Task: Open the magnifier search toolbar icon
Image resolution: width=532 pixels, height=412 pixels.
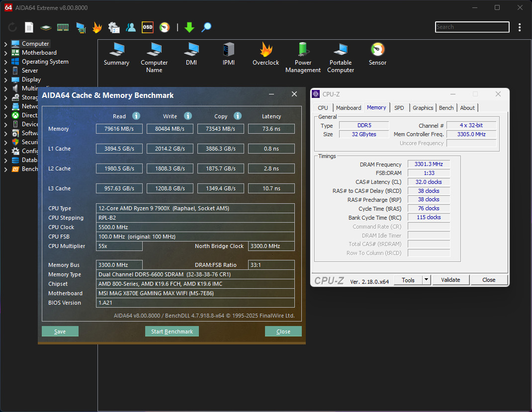Action: tap(206, 27)
